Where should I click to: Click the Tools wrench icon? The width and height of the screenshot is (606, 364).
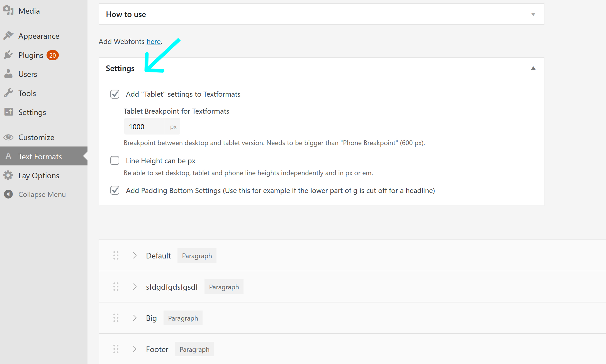tap(8, 93)
